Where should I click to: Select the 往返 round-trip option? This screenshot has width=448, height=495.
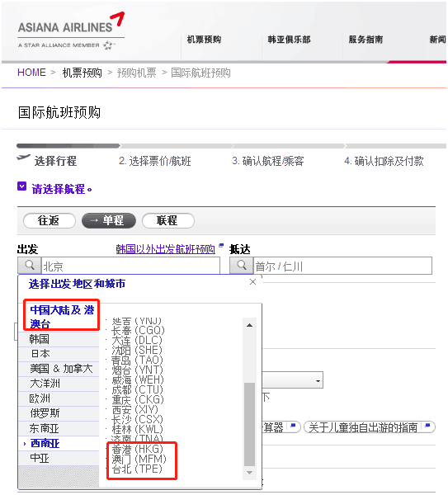click(x=50, y=220)
